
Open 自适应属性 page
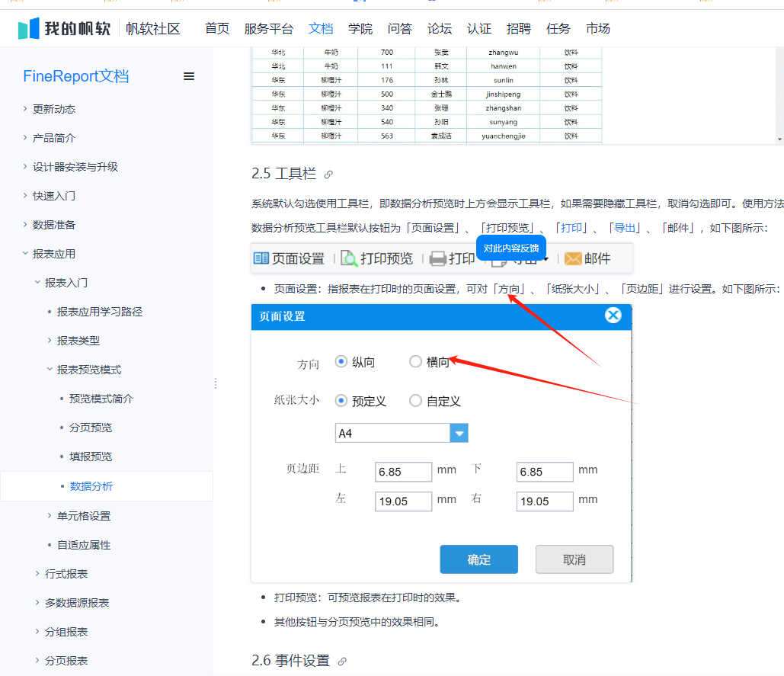pos(84,544)
